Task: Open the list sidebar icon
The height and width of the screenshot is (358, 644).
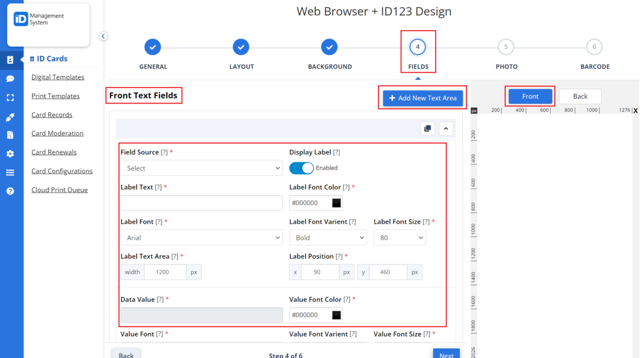Action: 10,172
